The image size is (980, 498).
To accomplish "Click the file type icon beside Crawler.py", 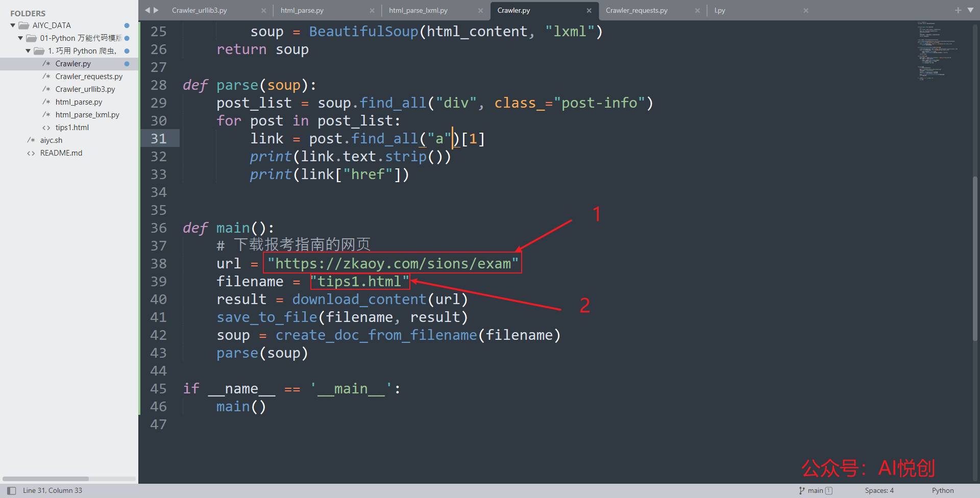I will click(x=46, y=64).
